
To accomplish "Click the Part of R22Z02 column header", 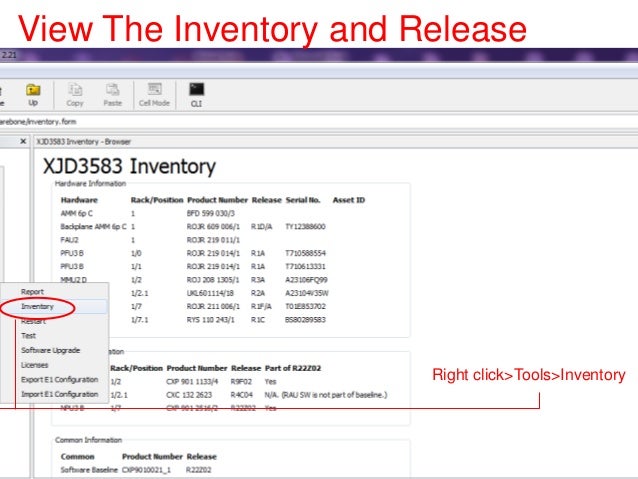I will coord(293,368).
